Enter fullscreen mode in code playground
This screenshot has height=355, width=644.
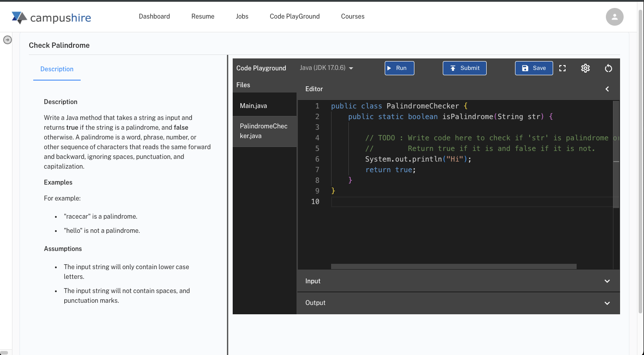[x=562, y=68]
